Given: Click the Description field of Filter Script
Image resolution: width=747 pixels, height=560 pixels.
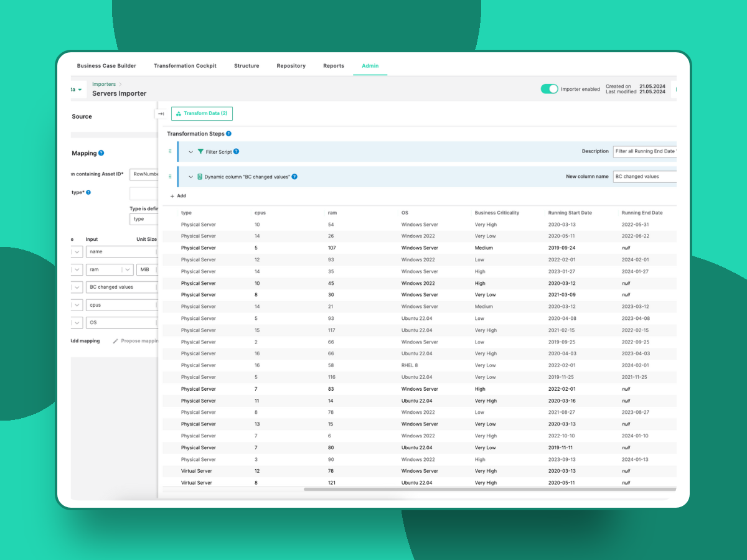Looking at the screenshot, I should [644, 151].
